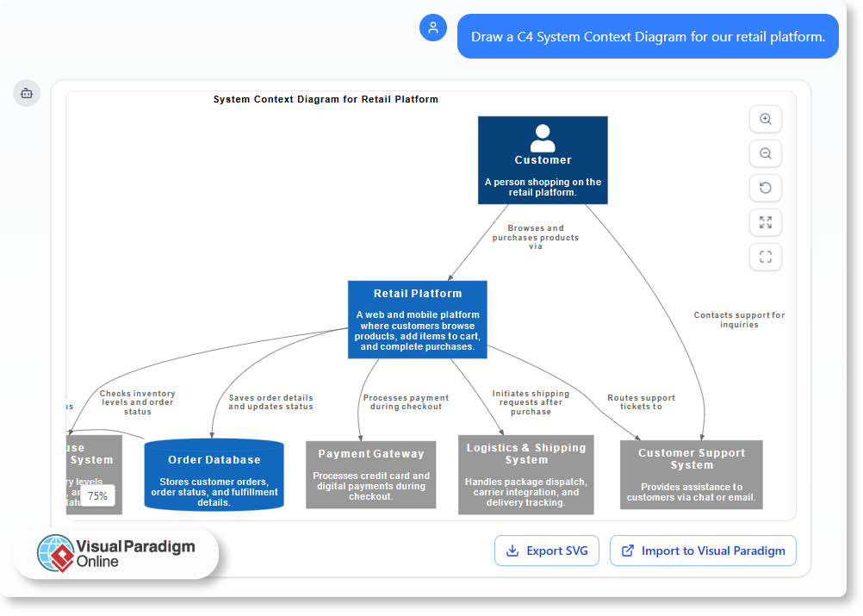Open the Fullscreen frame icon
Screen dimensions: 863x616
[x=765, y=257]
